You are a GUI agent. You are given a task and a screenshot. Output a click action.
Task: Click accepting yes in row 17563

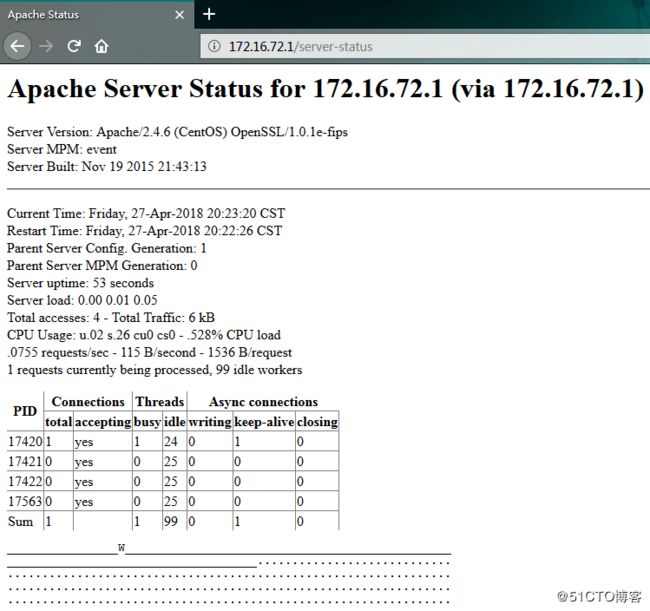(x=84, y=502)
